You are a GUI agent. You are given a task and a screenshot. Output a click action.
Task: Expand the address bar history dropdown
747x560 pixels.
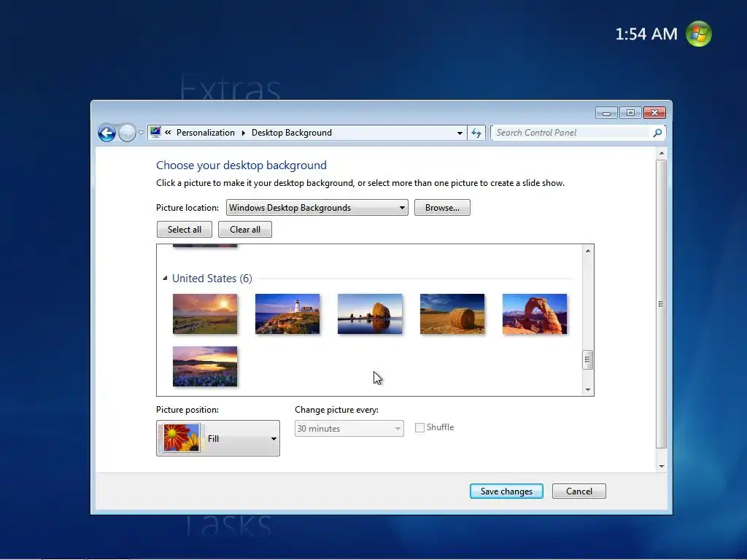pos(460,133)
